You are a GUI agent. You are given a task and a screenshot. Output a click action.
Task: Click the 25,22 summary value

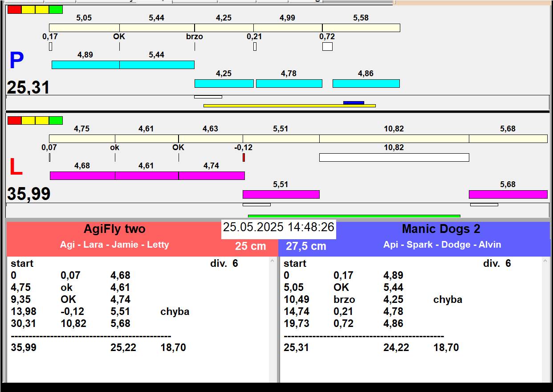coord(123,347)
